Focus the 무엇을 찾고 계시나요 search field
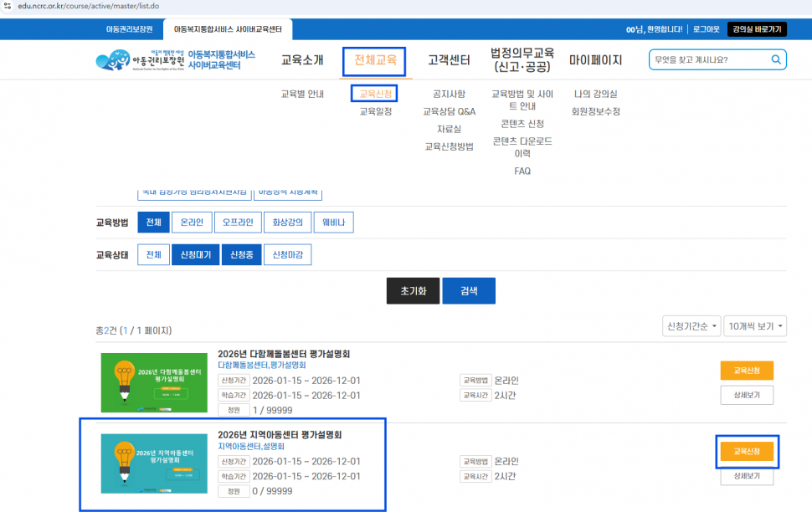 coord(707,60)
